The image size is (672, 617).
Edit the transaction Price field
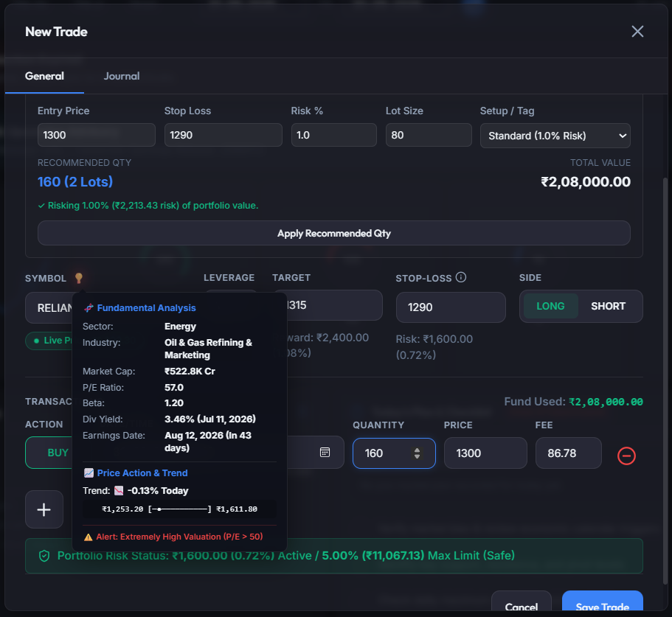pos(485,453)
